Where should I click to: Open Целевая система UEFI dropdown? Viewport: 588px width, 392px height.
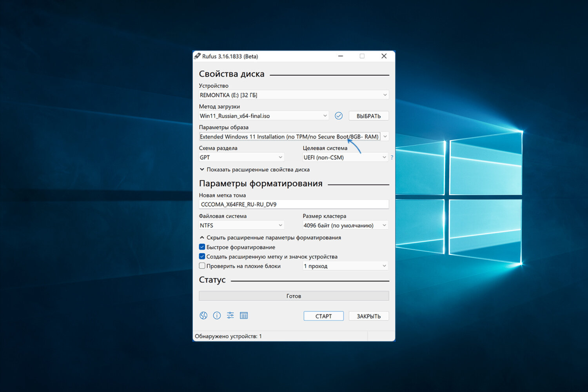tap(345, 157)
